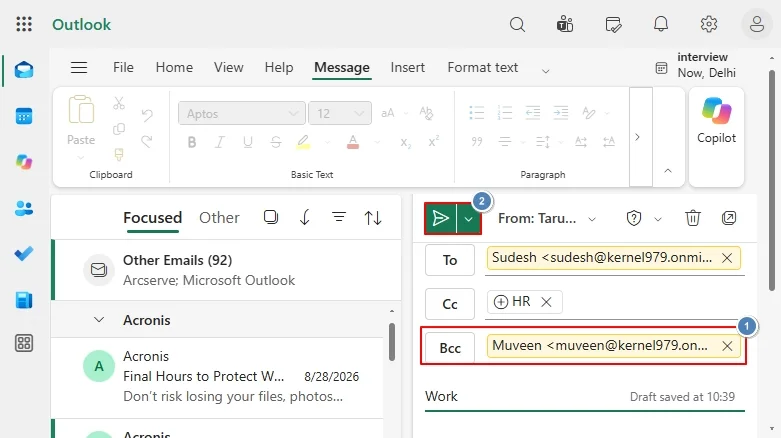Open the Format text tab
781x438 pixels.
tap(482, 67)
